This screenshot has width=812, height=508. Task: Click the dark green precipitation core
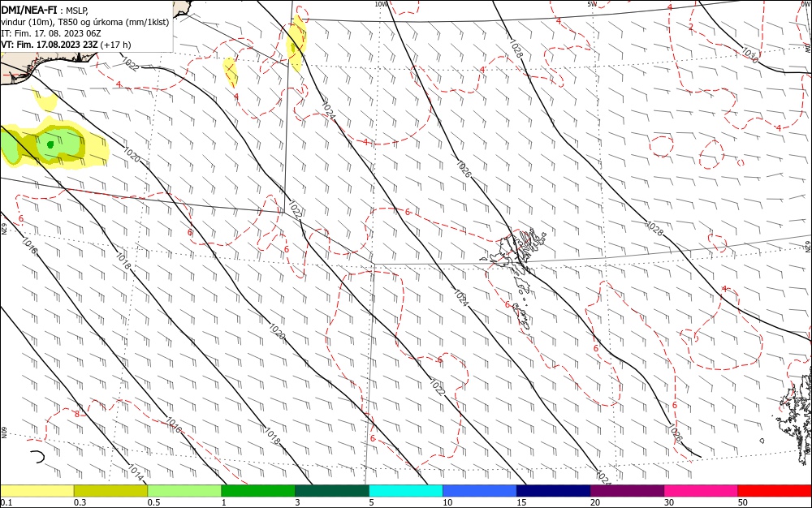point(50,144)
